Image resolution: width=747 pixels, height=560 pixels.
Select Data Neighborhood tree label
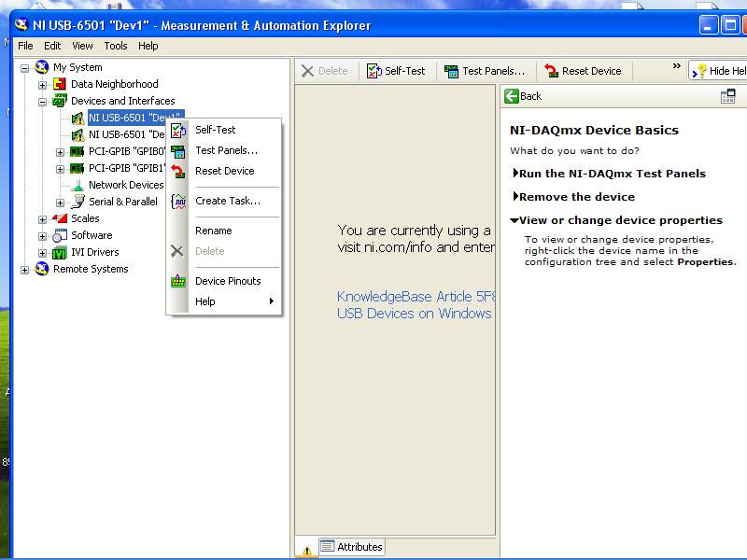[114, 84]
